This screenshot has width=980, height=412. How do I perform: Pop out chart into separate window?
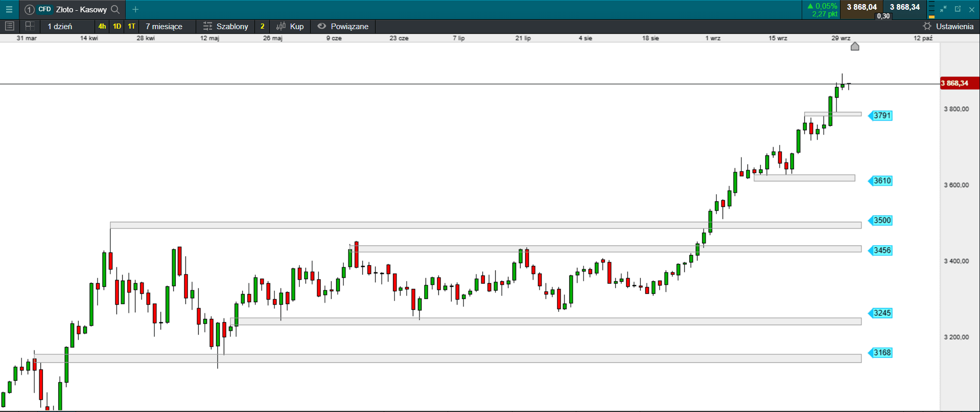pos(958,9)
